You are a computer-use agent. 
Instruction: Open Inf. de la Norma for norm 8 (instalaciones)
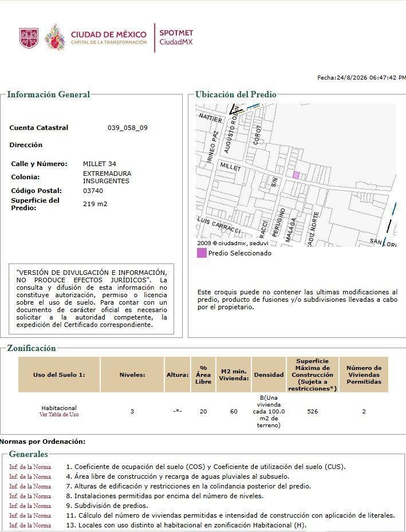tap(30, 496)
